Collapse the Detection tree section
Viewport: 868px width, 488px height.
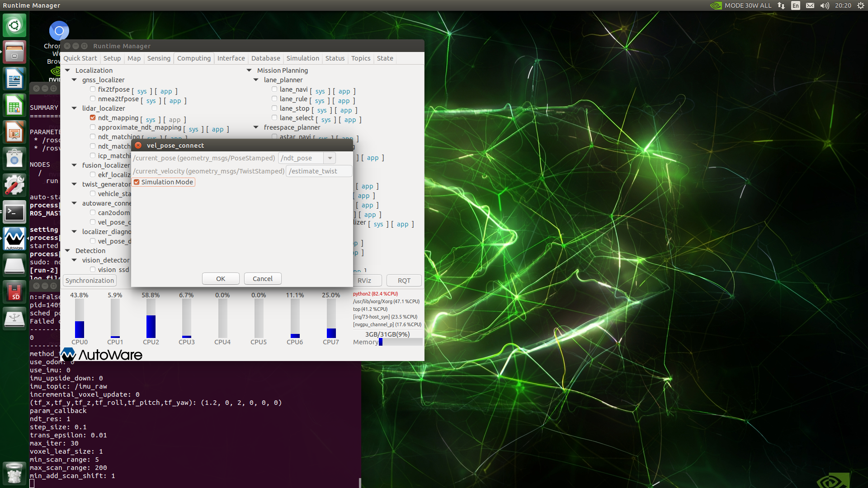67,250
